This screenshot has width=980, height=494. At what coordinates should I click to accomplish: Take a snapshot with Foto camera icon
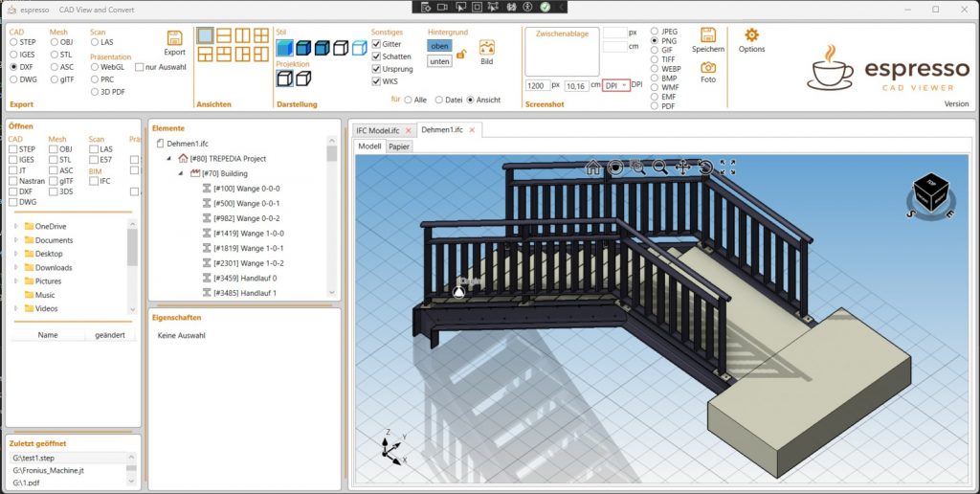coord(708,68)
